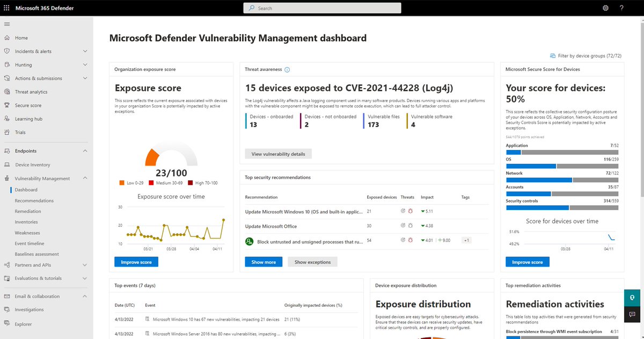This screenshot has height=339, width=644.
Task: Expand the Partners and APIs section
Action: tap(85, 265)
